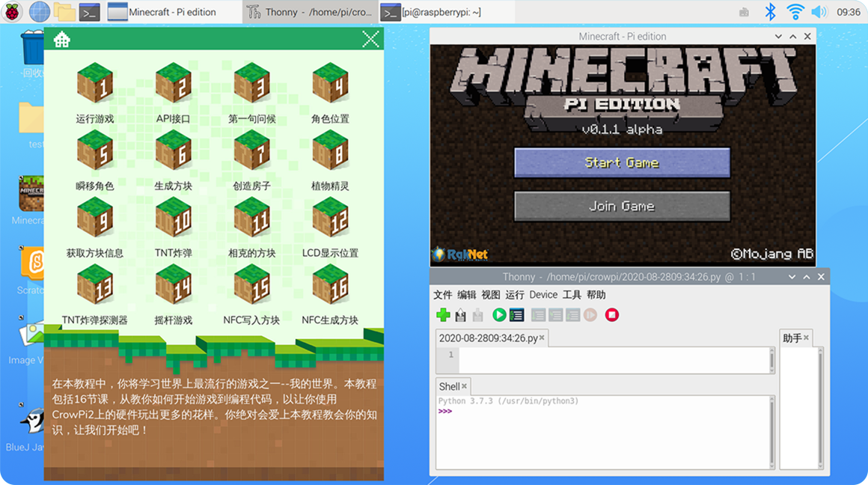This screenshot has width=868, height=485.
Task: Open lesson 16 NFC生成方块 block icon
Action: (x=331, y=284)
